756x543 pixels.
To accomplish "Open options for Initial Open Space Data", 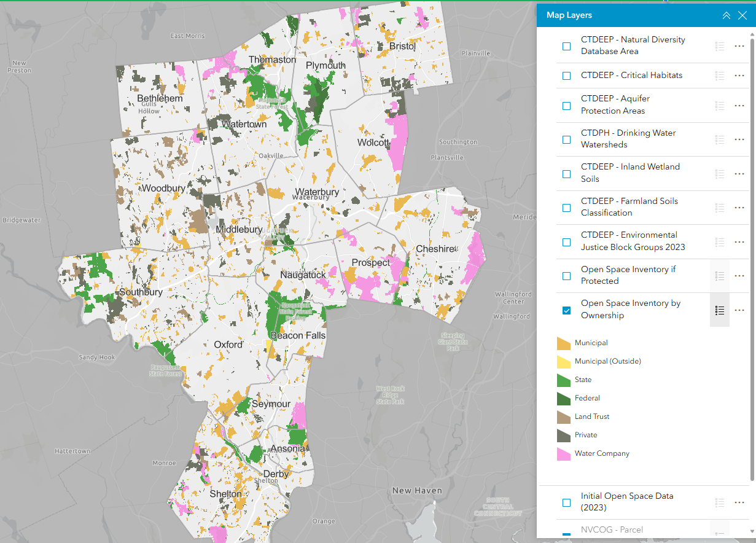I will (x=739, y=502).
